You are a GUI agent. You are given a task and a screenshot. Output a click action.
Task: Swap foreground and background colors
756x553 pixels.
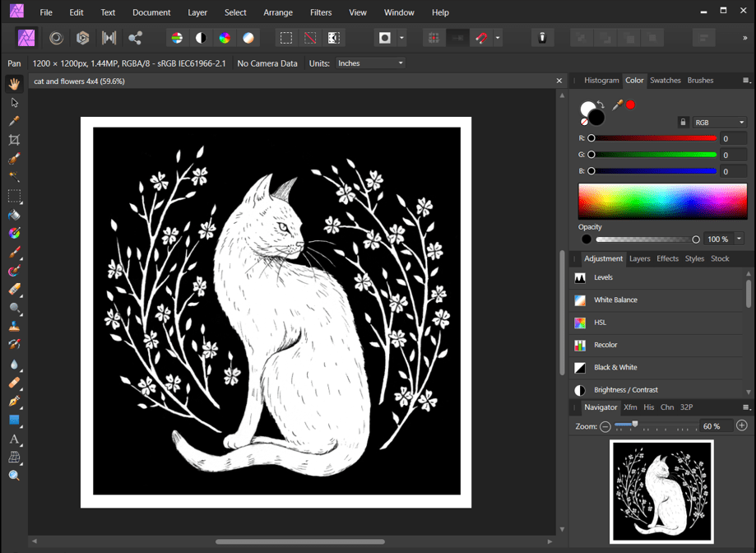(601, 105)
